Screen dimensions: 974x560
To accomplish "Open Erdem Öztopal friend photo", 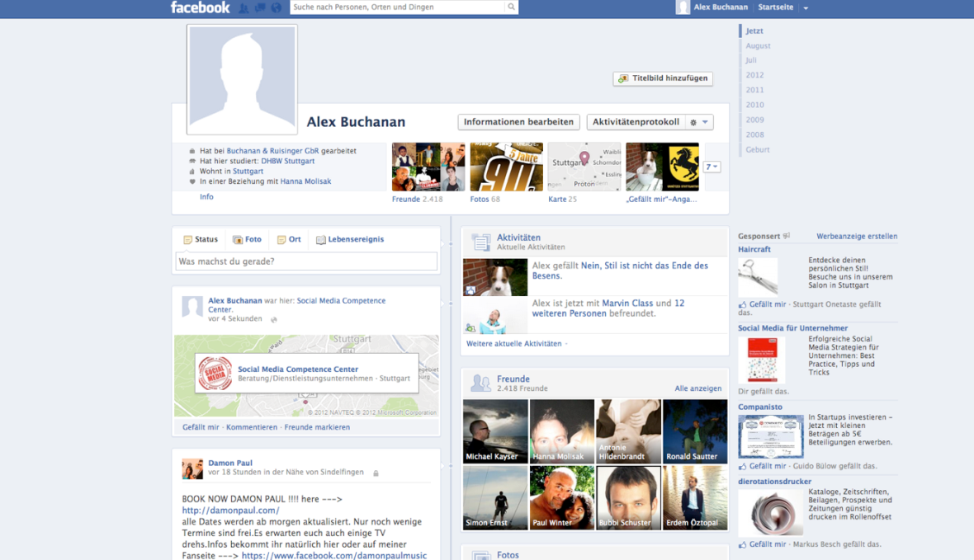I will [x=695, y=498].
